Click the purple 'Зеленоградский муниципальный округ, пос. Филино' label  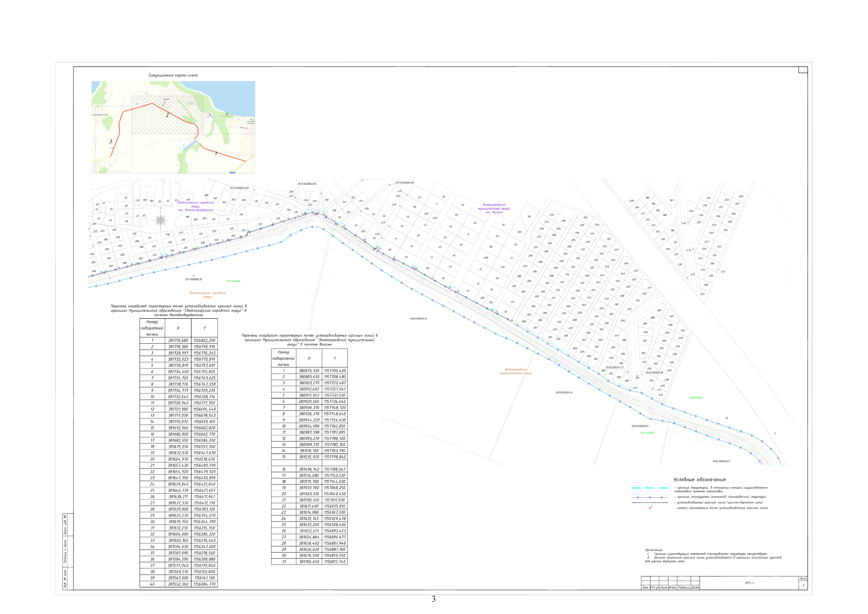coord(494,208)
